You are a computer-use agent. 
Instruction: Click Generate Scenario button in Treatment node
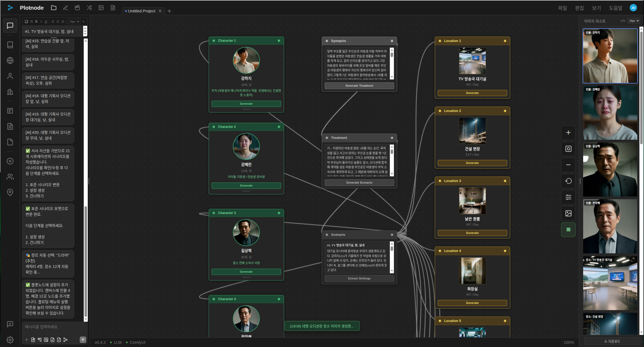point(359,183)
